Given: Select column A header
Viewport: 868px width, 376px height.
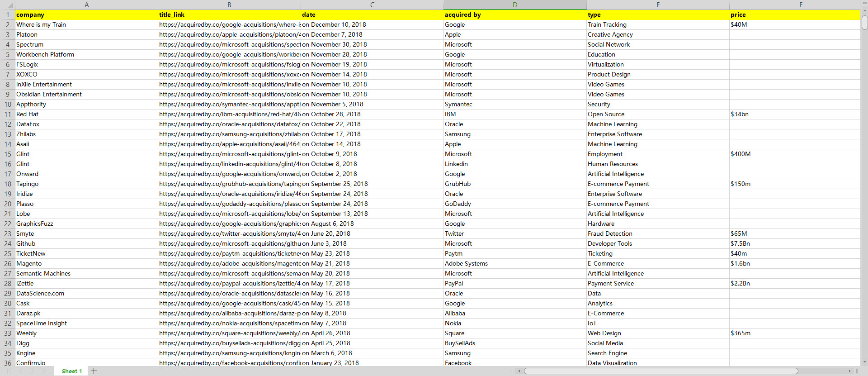Looking at the screenshot, I should tap(86, 5).
